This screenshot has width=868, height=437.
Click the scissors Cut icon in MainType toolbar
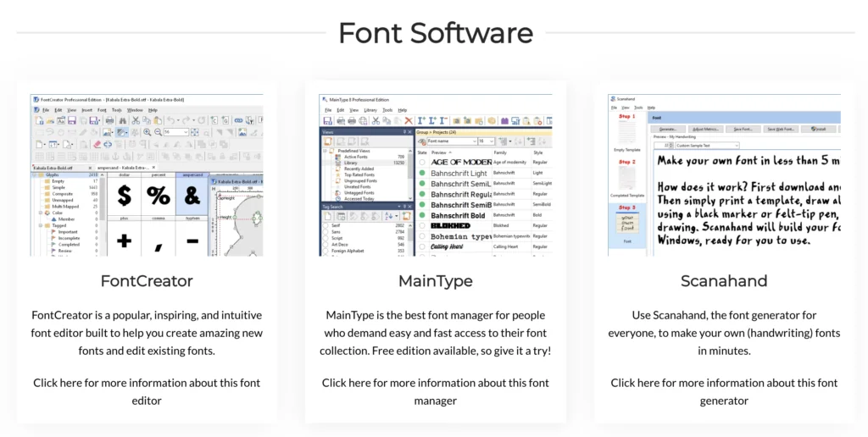[376, 120]
